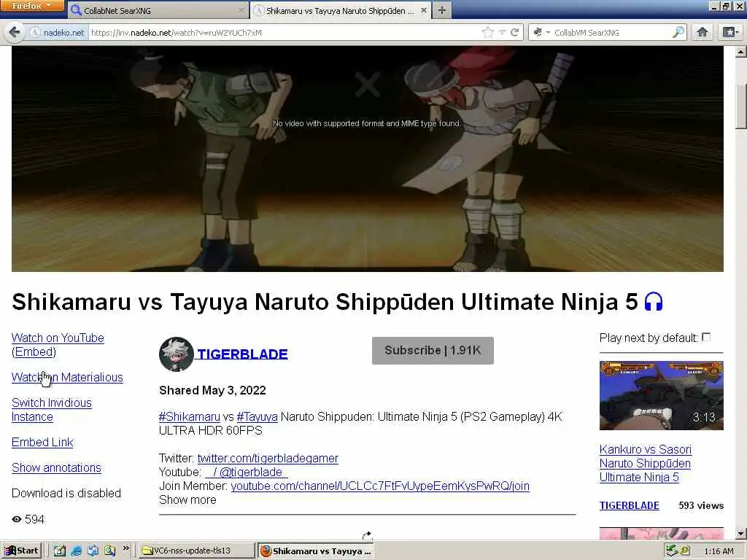The image size is (747, 560).
Task: Open the Embed Link option
Action: (42, 442)
